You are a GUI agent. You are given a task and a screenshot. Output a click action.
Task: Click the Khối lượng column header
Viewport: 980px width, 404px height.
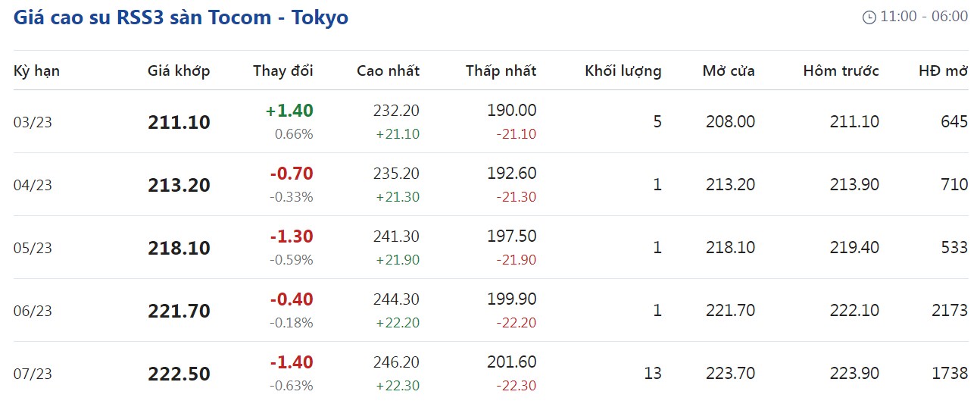[x=623, y=71]
